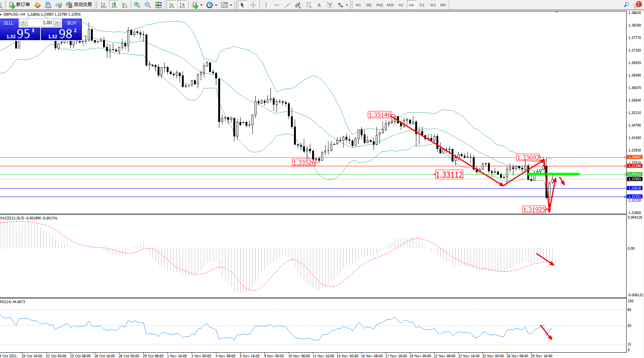Switch to the M15 timeframe
Screen dimensions: 644x358
point(380,5)
